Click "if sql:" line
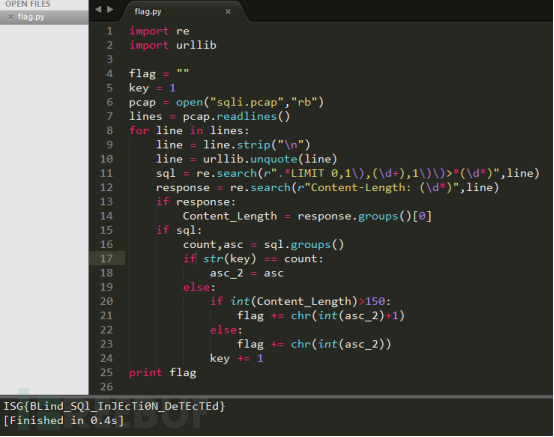This screenshot has width=554, height=437. [179, 230]
